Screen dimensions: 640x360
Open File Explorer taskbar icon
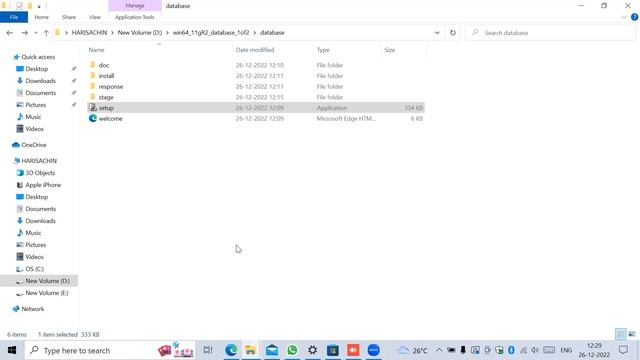(x=251, y=350)
